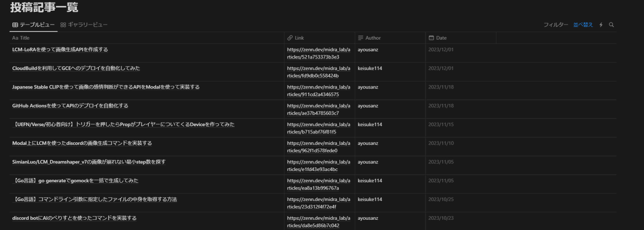644x230 pixels.
Task: Switch to the ギャラリービュー tab
Action: coord(84,25)
